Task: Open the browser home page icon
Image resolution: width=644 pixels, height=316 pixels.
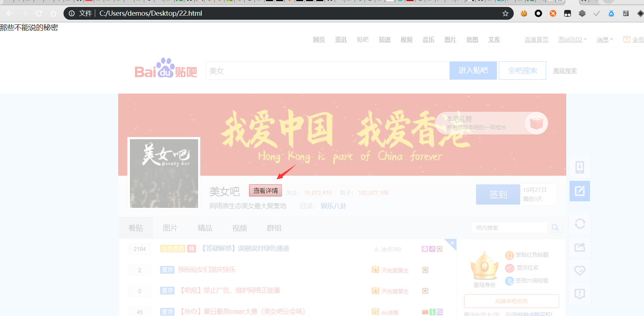Action: pyautogui.click(x=53, y=14)
